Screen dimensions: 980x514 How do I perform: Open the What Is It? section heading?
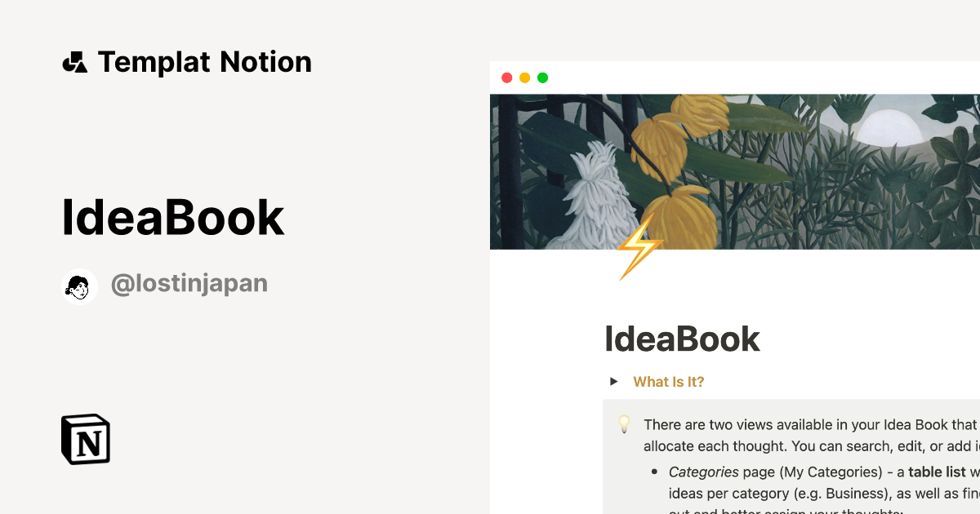coord(668,381)
